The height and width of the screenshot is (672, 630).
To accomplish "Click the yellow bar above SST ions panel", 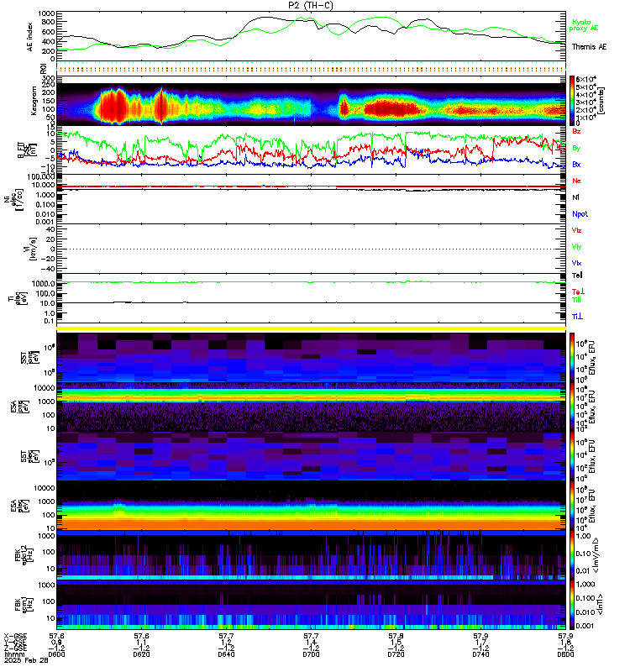I will pos(311,328).
